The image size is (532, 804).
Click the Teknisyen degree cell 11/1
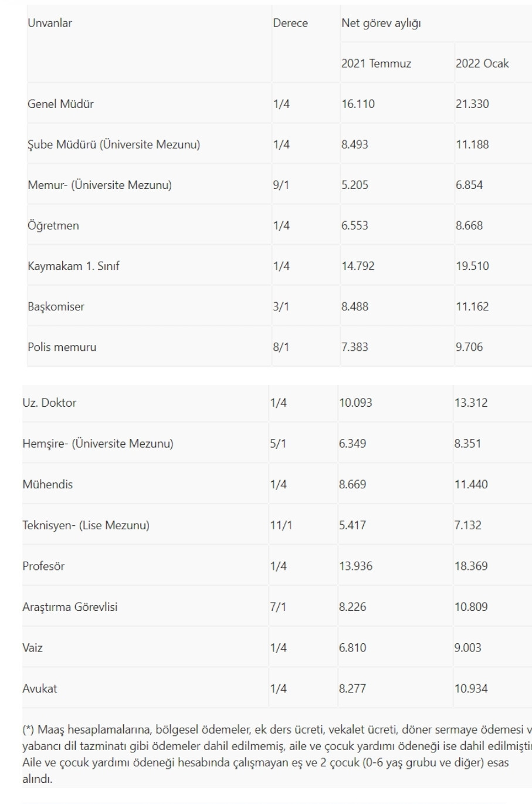pos(280,525)
